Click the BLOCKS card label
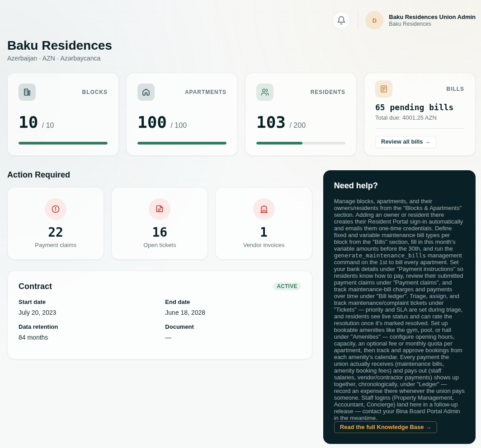 94,92
